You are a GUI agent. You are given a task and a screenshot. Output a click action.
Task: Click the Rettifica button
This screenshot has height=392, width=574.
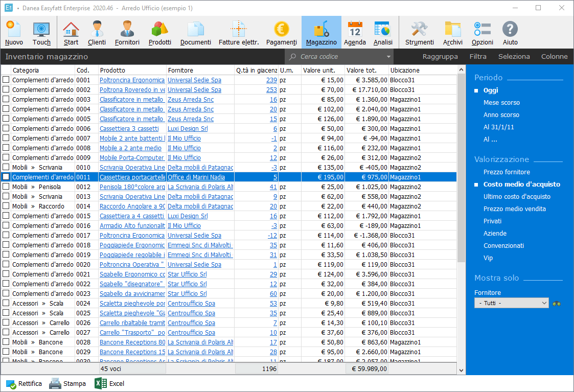click(24, 383)
